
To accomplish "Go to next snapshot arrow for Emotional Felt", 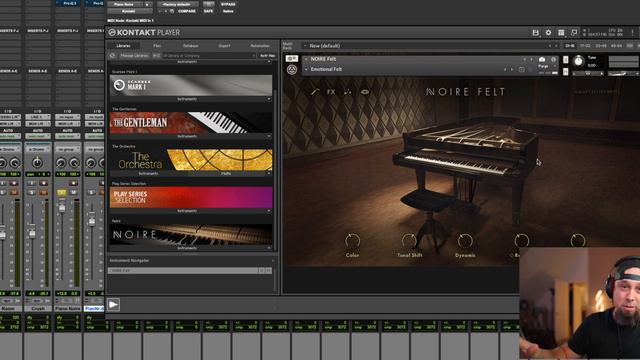I will click(x=512, y=69).
